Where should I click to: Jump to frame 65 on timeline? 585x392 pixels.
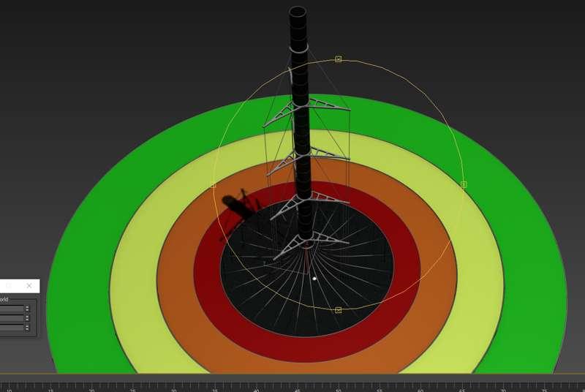pos(461,390)
